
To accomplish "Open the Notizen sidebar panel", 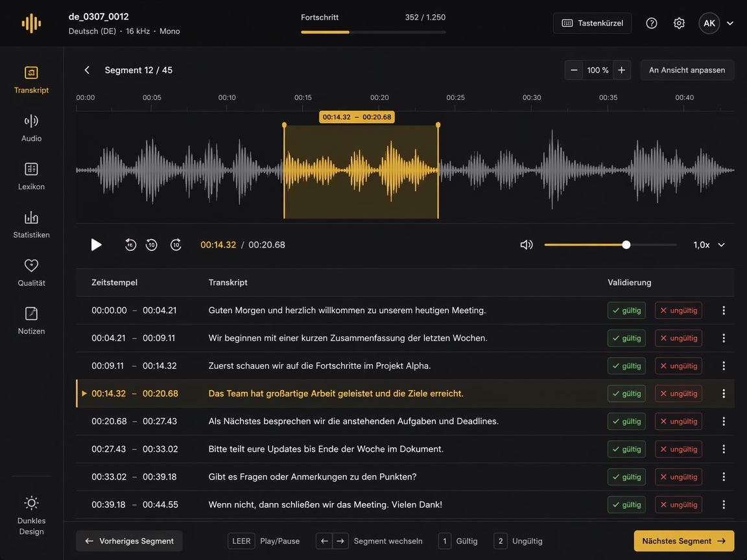I will [x=31, y=320].
